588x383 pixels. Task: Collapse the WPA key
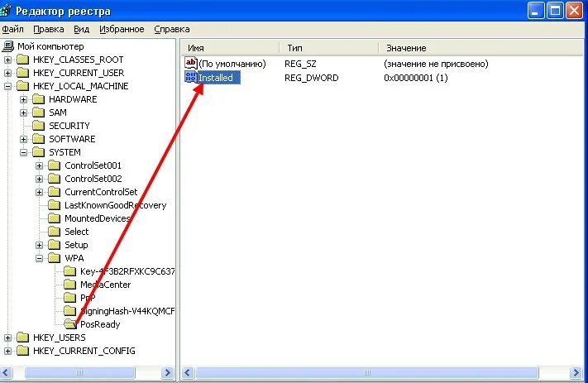[40, 258]
